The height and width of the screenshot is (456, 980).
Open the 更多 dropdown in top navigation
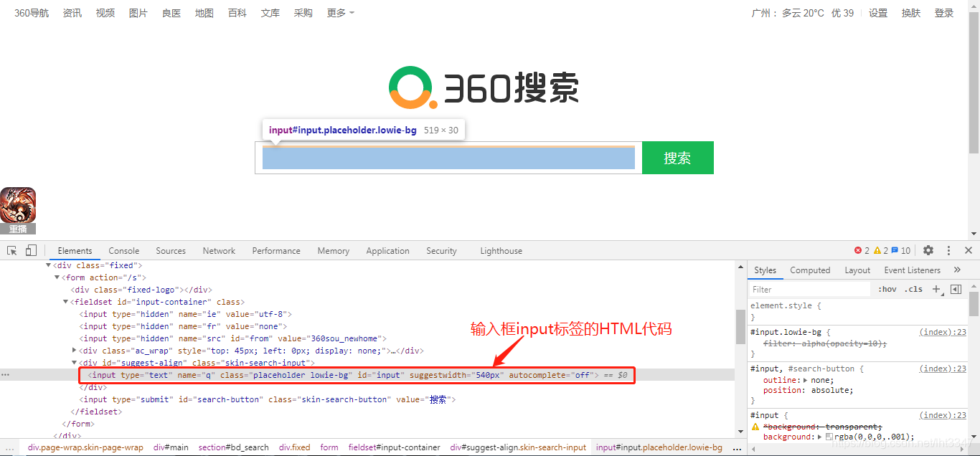point(341,13)
